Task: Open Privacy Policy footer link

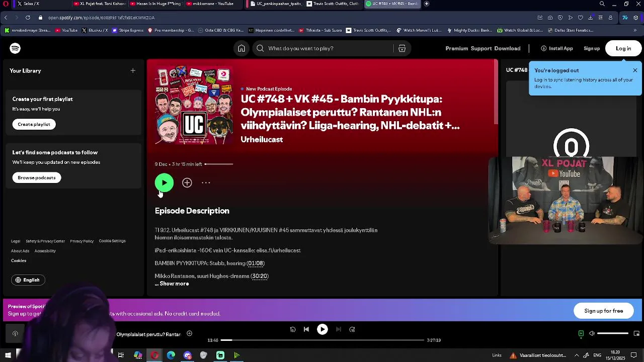Action: (x=82, y=241)
